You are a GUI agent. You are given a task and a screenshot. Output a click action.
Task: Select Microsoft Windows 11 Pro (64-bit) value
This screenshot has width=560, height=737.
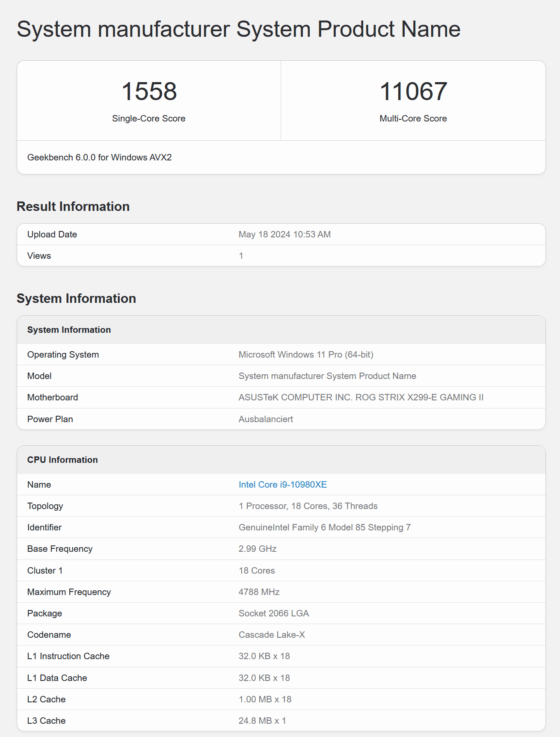tap(306, 355)
